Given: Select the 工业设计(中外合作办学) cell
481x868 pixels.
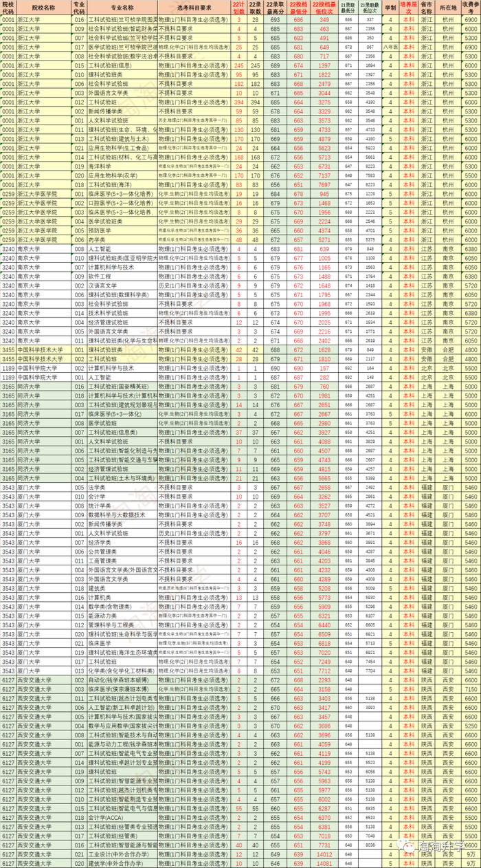Looking at the screenshot, I should click(122, 854).
